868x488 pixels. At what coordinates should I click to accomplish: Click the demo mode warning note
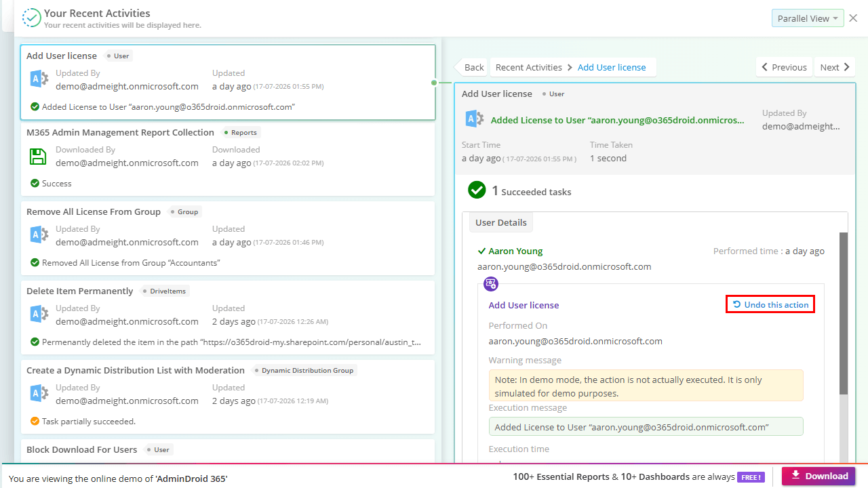point(646,386)
